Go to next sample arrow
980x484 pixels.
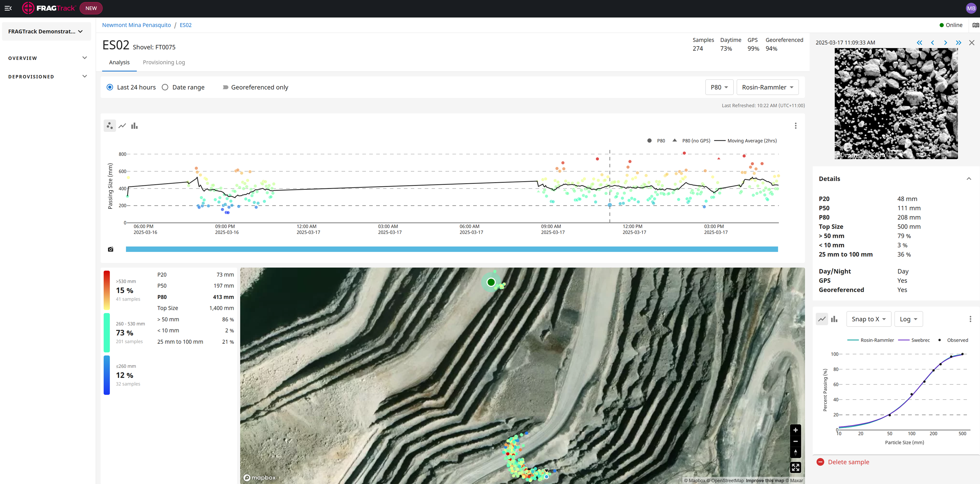(x=945, y=43)
